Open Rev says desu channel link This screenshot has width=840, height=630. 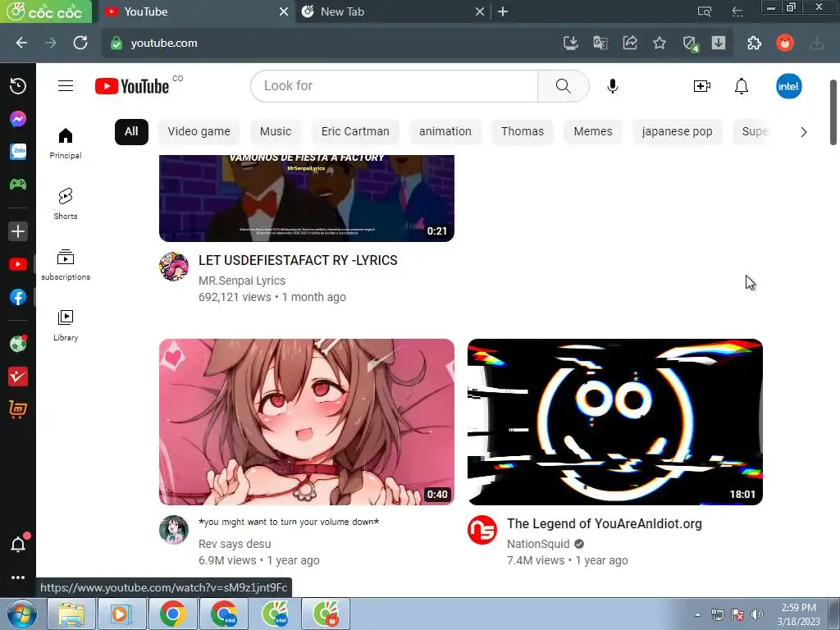[x=235, y=545]
